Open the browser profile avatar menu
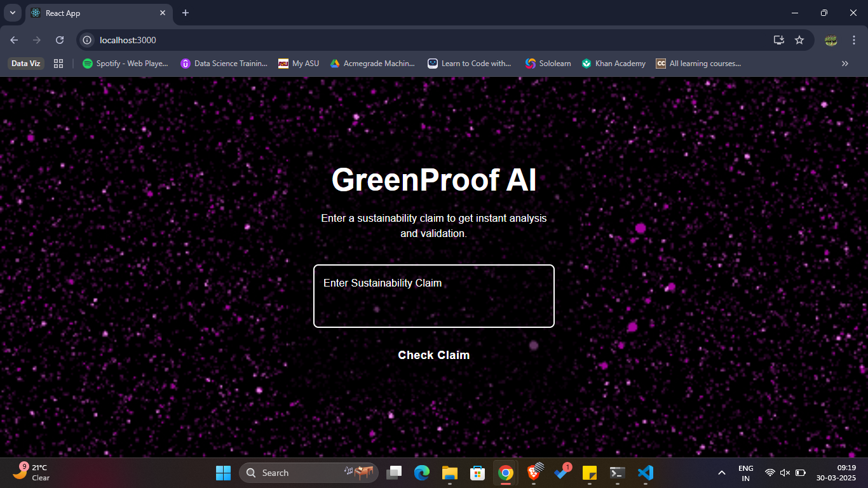Viewport: 868px width, 488px height. (x=831, y=39)
